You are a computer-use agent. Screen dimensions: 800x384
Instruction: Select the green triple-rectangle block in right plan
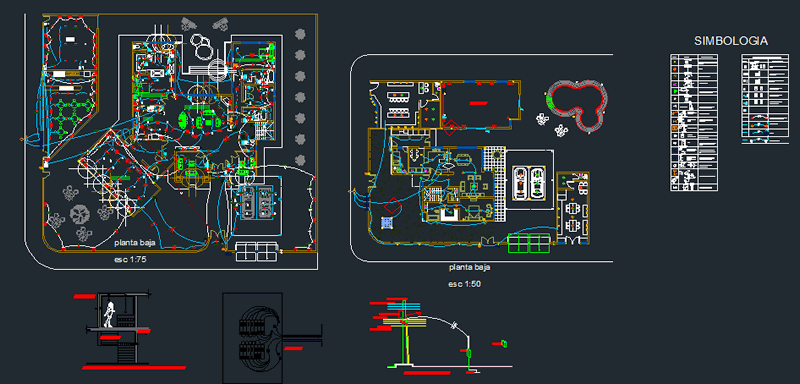tap(529, 243)
